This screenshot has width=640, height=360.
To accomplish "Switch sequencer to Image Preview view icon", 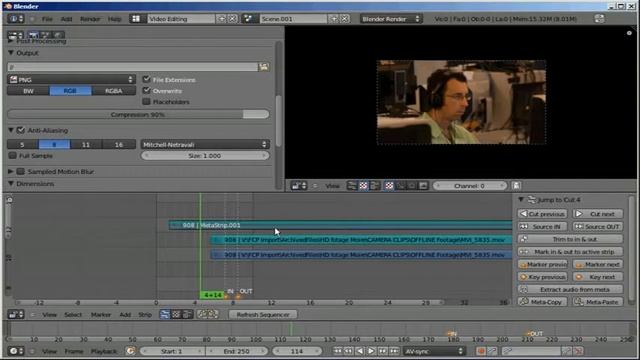I will coord(176,314).
